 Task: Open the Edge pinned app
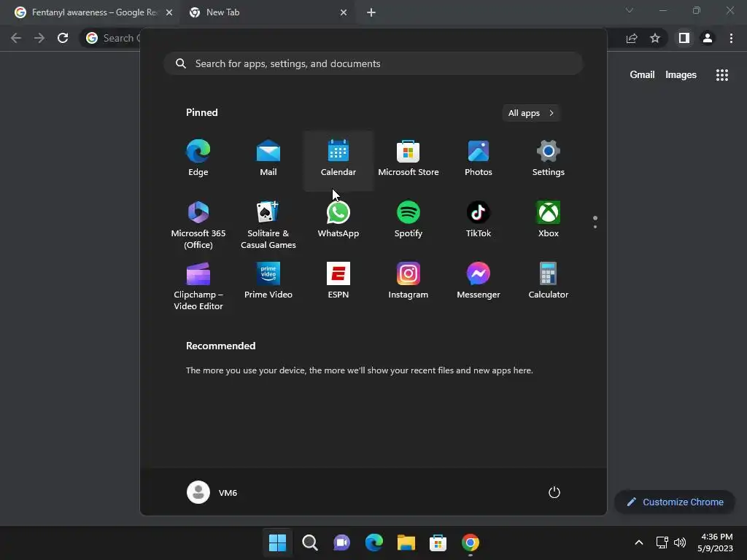(x=198, y=158)
